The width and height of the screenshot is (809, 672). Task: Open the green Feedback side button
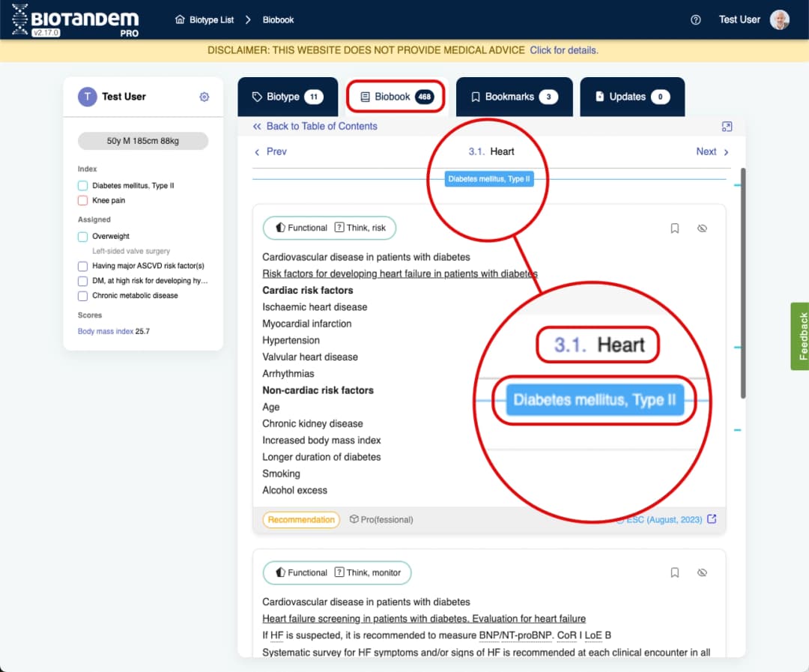[x=800, y=336]
